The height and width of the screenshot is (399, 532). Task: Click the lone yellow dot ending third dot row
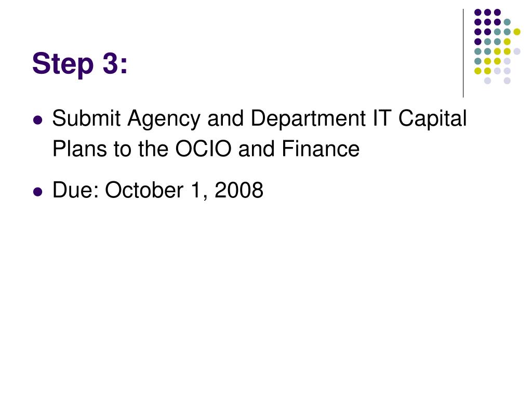pos(517,32)
